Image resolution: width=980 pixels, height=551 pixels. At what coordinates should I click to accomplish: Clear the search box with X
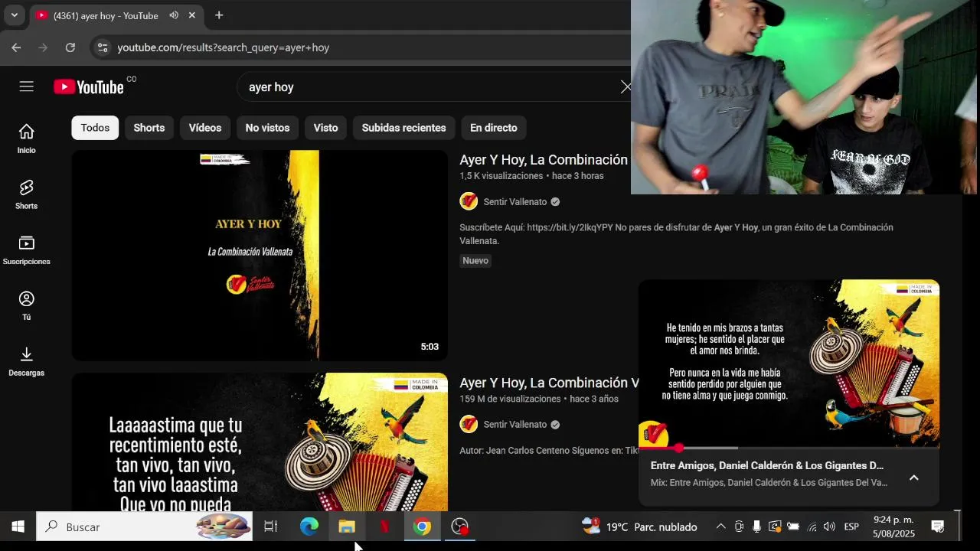tap(626, 87)
